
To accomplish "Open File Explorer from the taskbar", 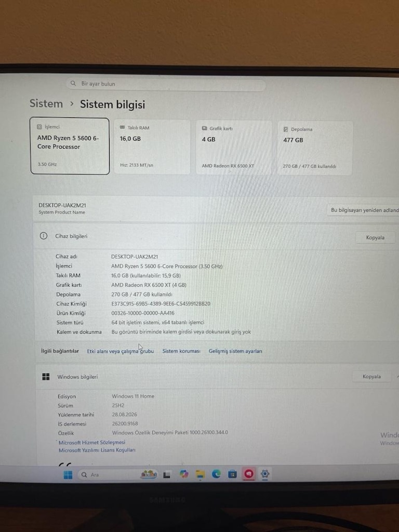I will tap(200, 474).
